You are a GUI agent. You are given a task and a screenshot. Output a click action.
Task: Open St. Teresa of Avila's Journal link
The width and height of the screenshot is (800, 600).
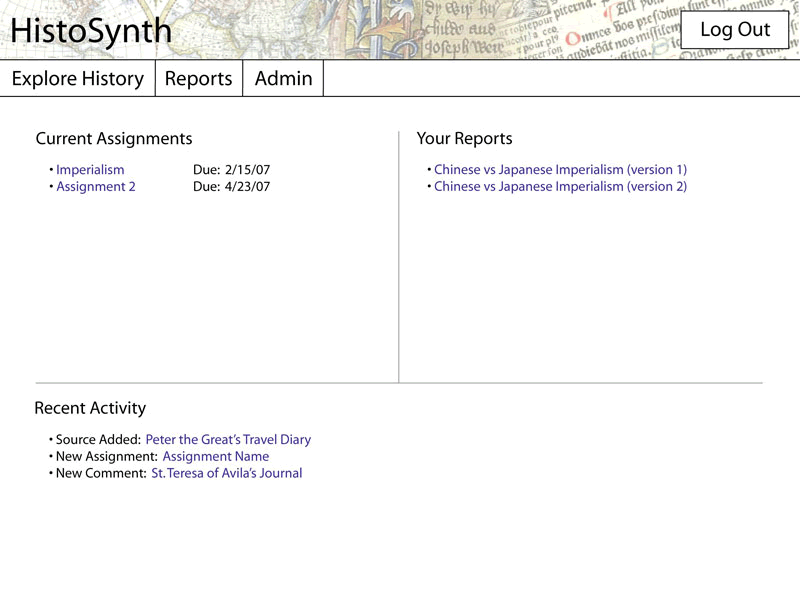pos(226,474)
